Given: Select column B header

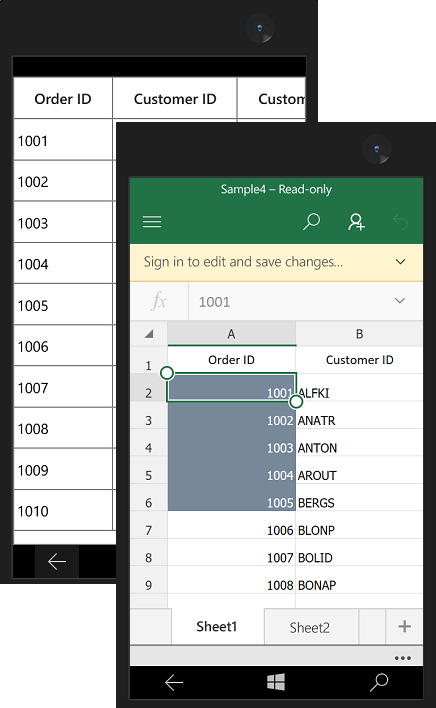Looking at the screenshot, I should click(x=359, y=334).
